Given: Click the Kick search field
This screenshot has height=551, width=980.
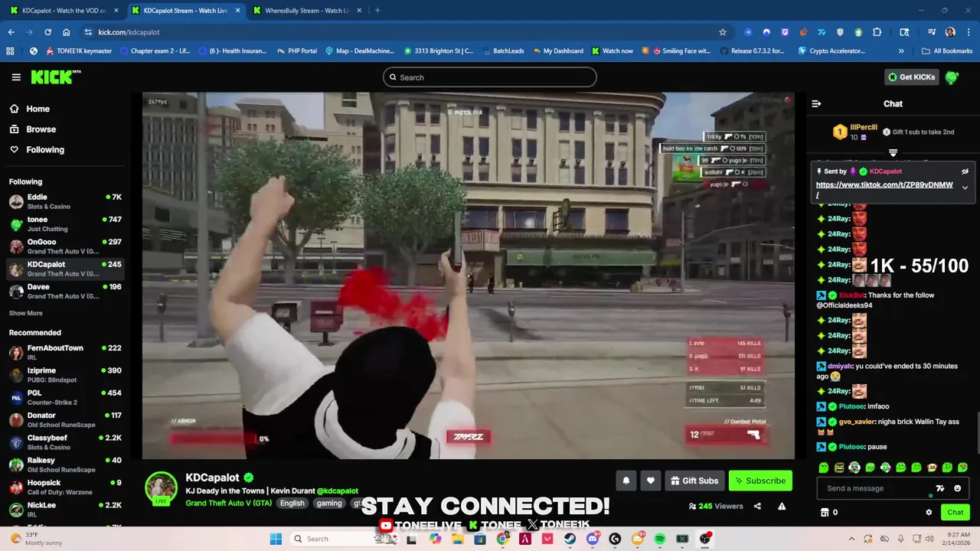Looking at the screenshot, I should [490, 77].
